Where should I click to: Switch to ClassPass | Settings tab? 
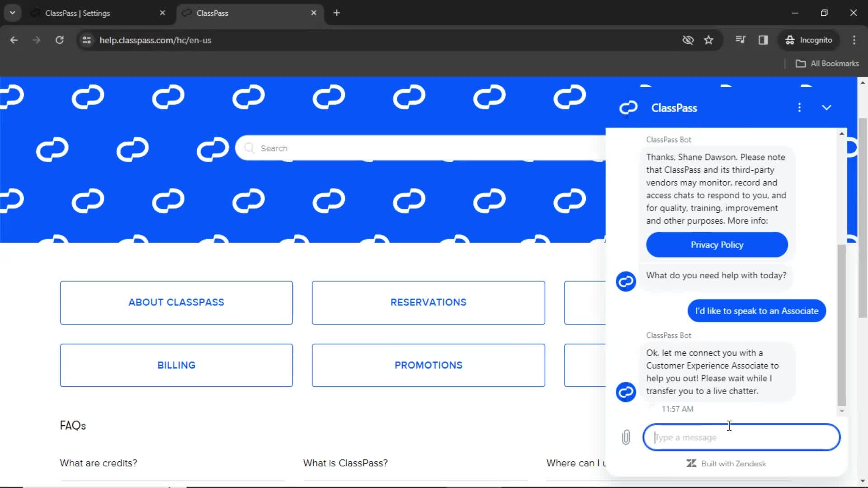coord(77,13)
